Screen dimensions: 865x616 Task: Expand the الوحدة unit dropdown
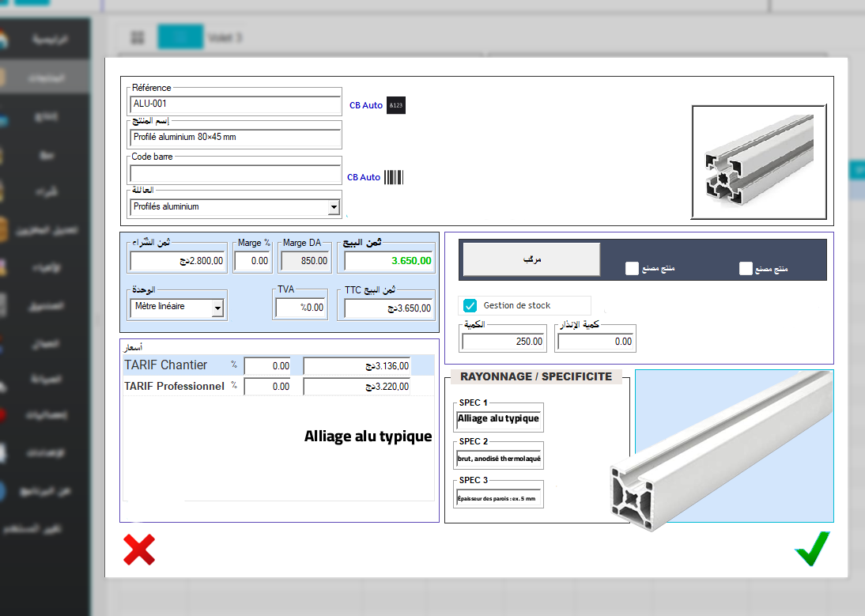tap(217, 308)
